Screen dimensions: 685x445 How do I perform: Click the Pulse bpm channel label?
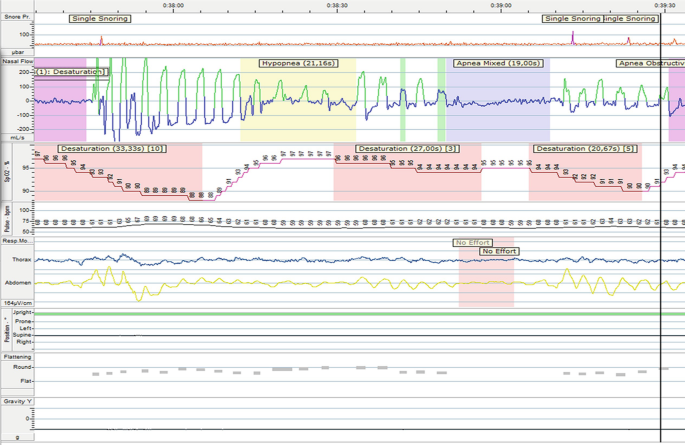[x=7, y=219]
